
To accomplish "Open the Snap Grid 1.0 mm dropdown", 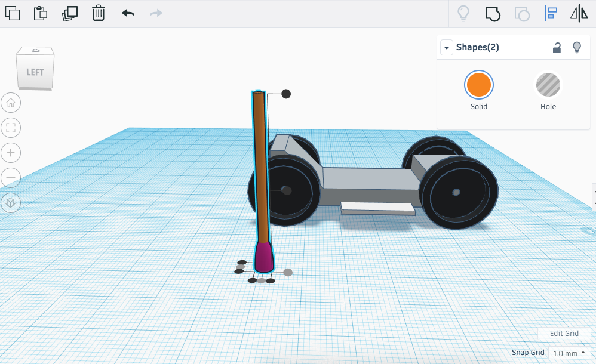I will (569, 353).
